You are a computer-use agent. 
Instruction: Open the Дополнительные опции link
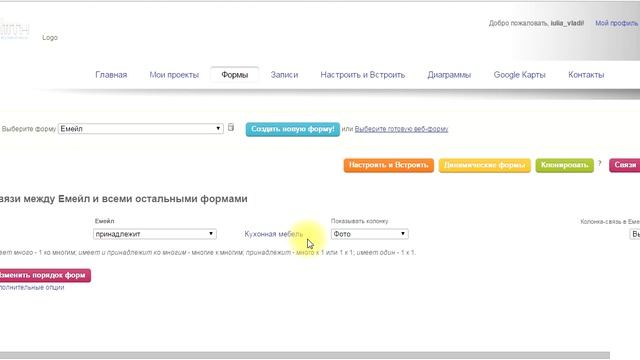click(x=32, y=287)
